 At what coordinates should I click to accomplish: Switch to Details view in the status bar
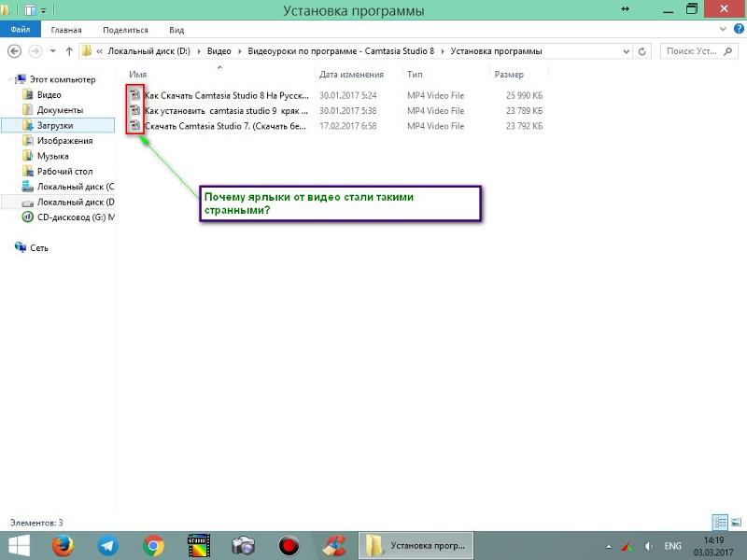point(720,523)
